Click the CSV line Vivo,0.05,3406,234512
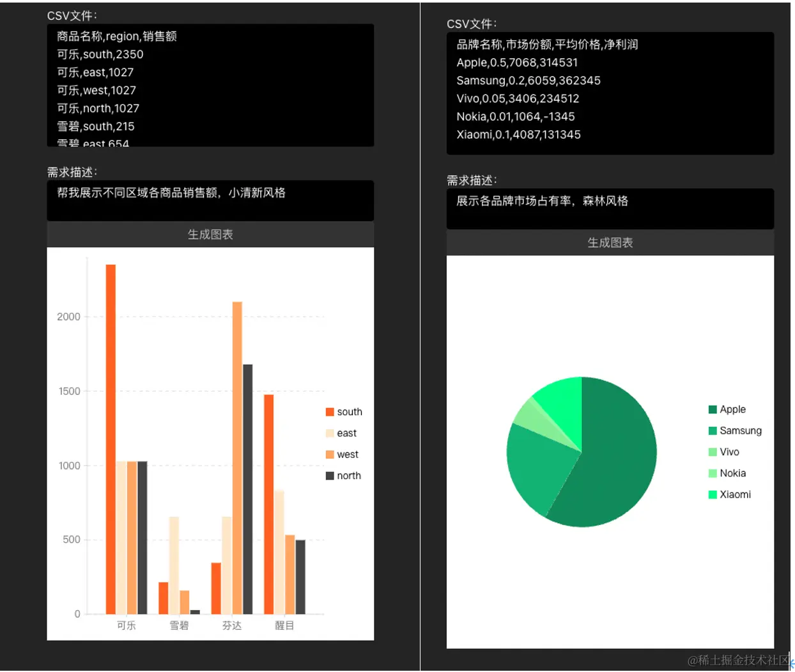795x672 pixels. [518, 98]
